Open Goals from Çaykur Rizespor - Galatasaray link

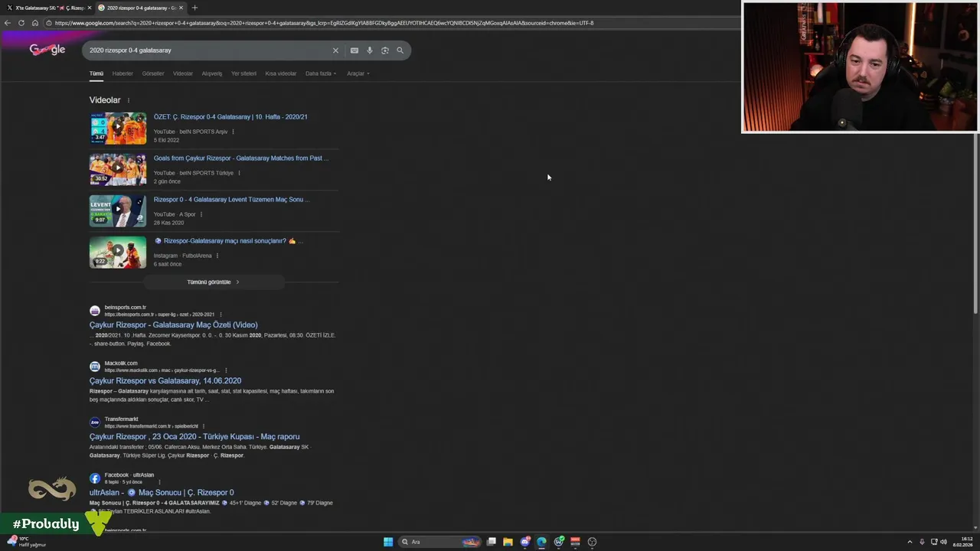tap(241, 158)
